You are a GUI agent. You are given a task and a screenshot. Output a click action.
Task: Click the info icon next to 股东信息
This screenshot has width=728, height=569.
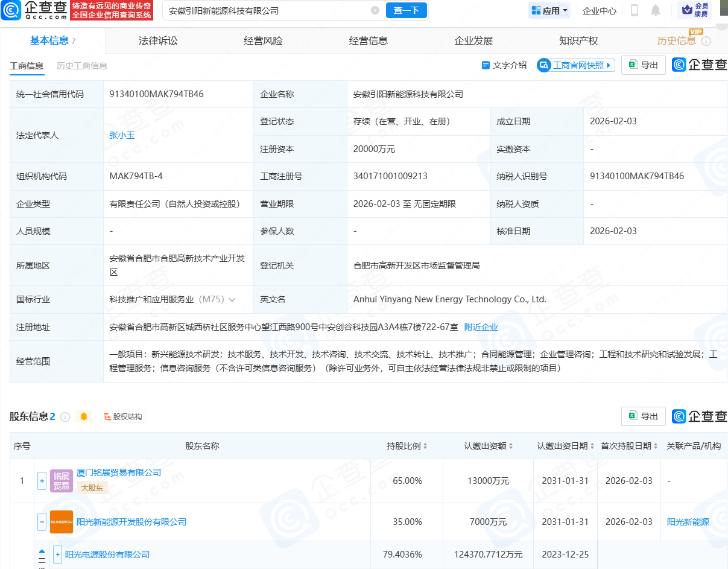click(65, 416)
